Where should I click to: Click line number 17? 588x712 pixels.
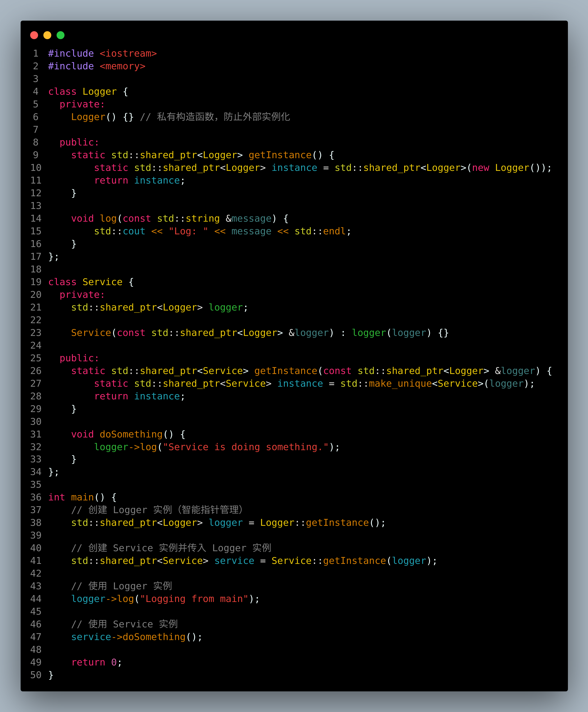[36, 257]
